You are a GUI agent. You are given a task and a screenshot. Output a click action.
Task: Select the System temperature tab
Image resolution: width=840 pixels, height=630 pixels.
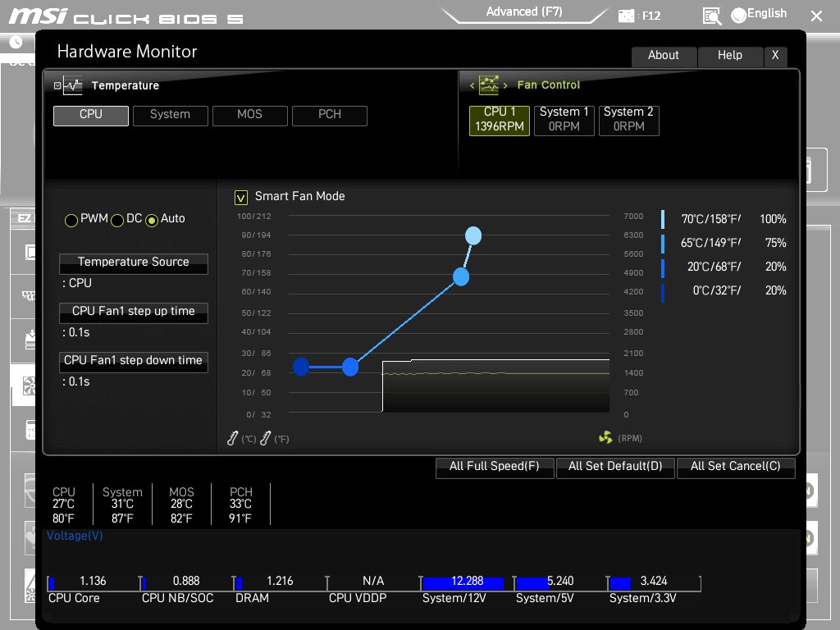click(170, 115)
